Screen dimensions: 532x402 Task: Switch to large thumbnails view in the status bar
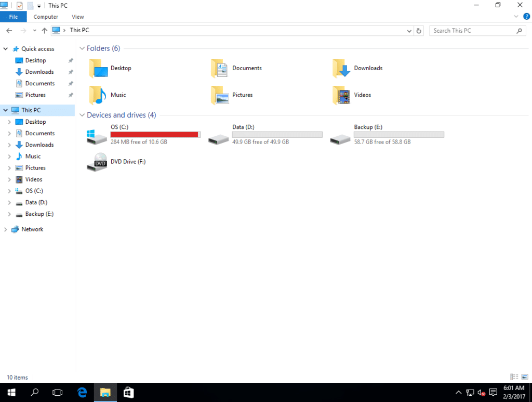pos(525,377)
